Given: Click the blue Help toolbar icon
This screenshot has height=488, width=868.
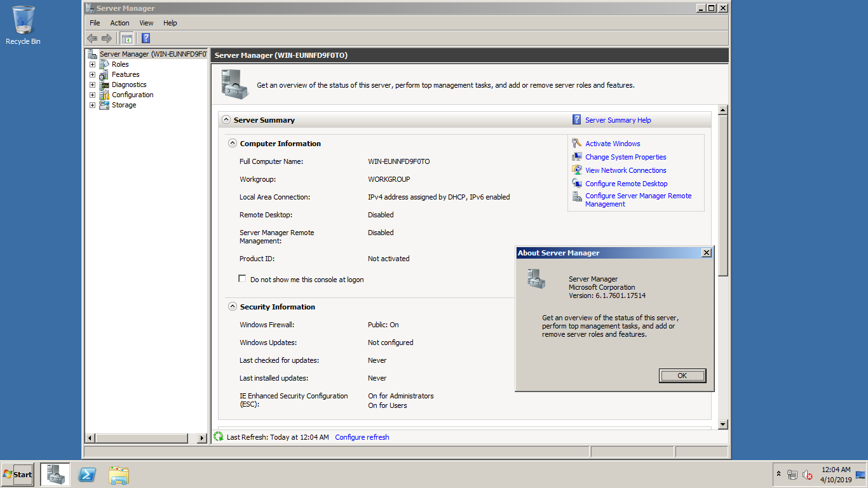Looking at the screenshot, I should click(x=146, y=38).
